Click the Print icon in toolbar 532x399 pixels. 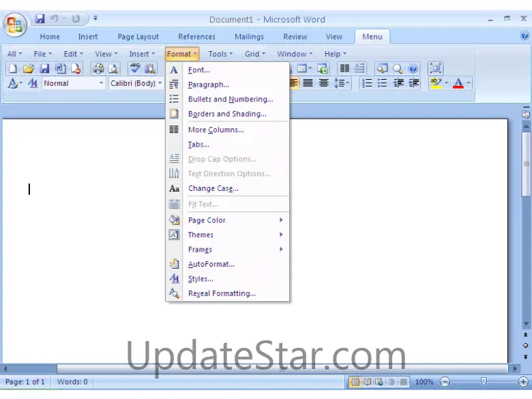coord(98,68)
